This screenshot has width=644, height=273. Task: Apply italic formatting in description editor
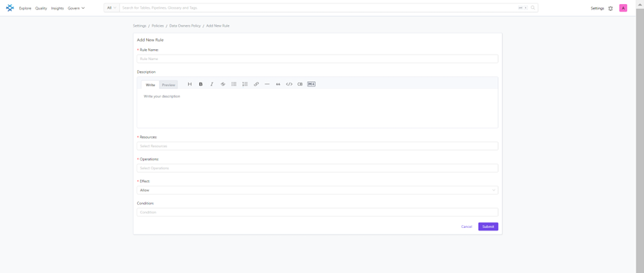point(211,85)
